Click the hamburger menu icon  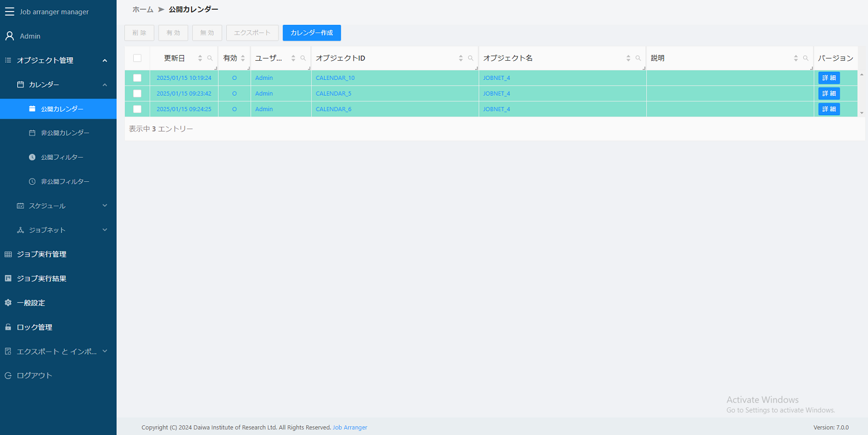[9, 12]
